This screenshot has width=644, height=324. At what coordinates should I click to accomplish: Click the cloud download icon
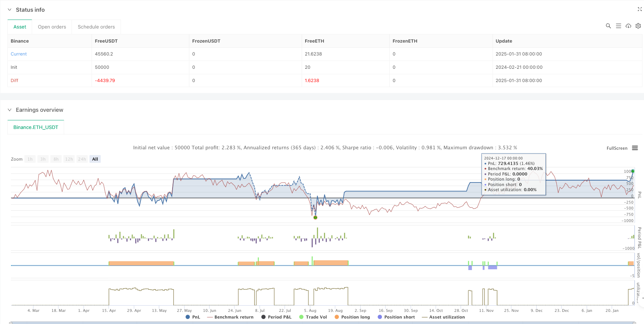(x=628, y=26)
